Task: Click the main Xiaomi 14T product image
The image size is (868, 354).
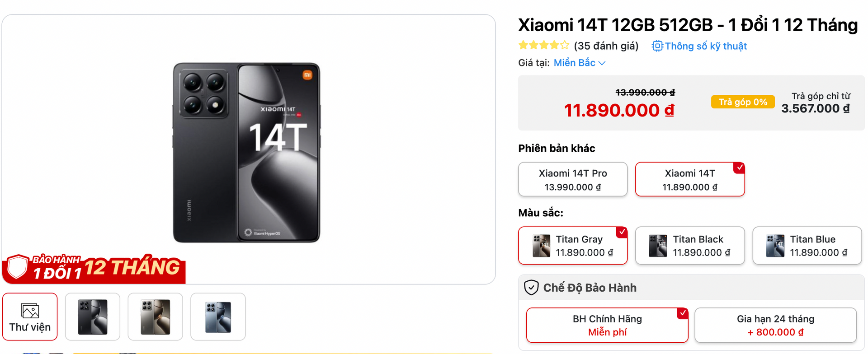Action: coord(247,152)
